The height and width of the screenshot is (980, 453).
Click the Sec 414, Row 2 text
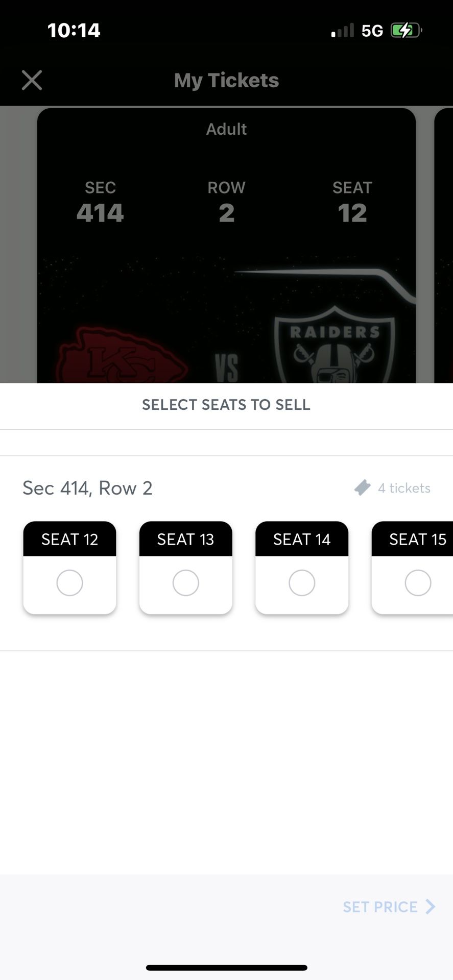(x=87, y=487)
